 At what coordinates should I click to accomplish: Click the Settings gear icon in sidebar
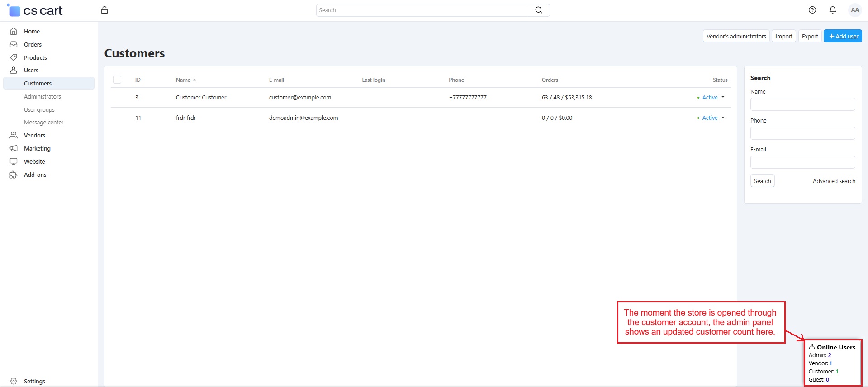[14, 381]
